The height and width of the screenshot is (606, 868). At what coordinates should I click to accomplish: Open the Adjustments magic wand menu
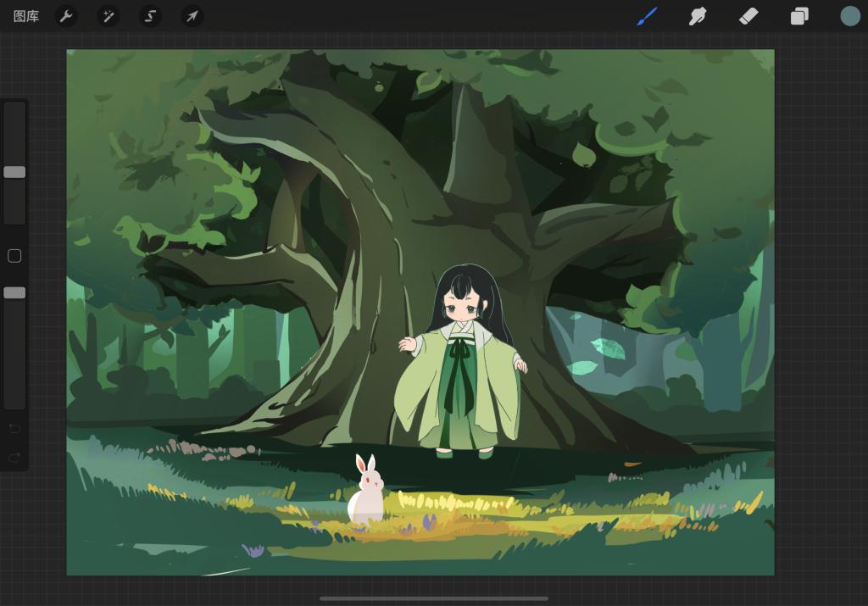coord(108,16)
